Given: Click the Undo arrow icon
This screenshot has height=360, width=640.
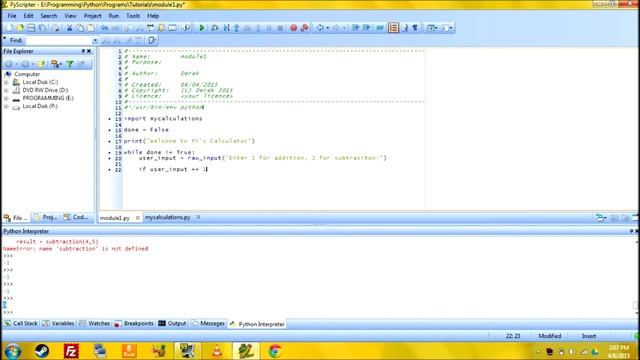Looking at the screenshot, I should click(x=104, y=28).
